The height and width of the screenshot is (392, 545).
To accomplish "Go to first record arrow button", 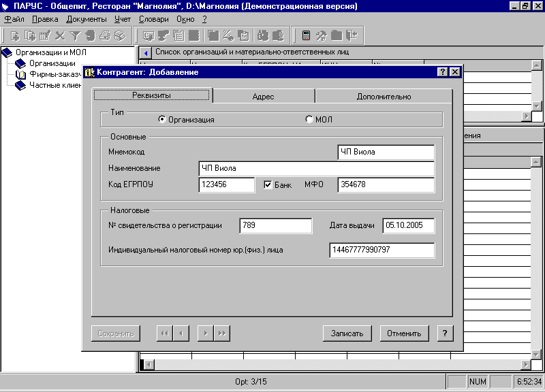I will pos(165,333).
